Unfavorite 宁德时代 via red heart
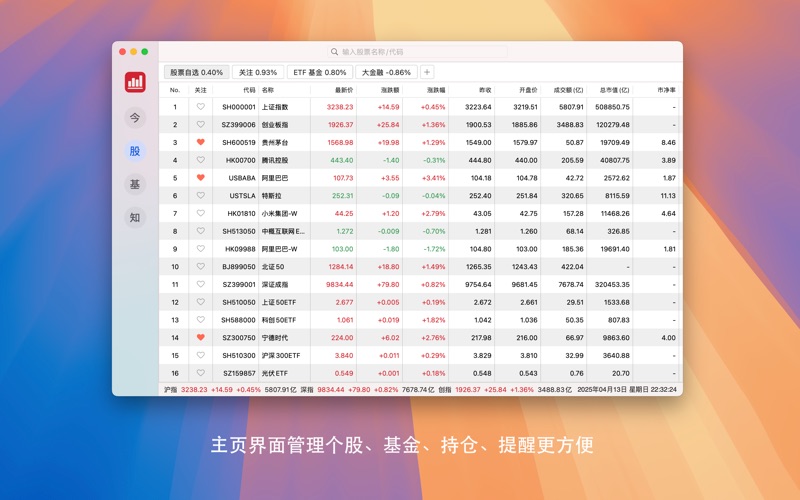 click(x=201, y=337)
